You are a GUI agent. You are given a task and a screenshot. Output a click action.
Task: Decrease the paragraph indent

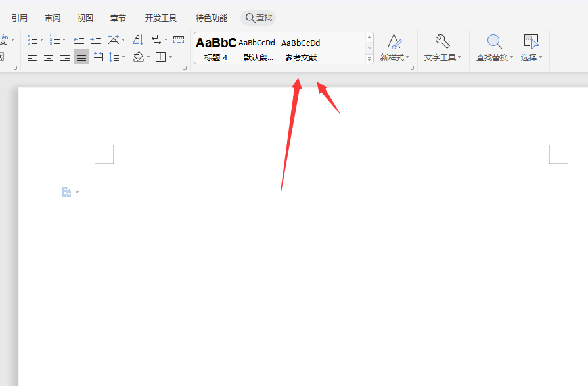click(x=79, y=39)
